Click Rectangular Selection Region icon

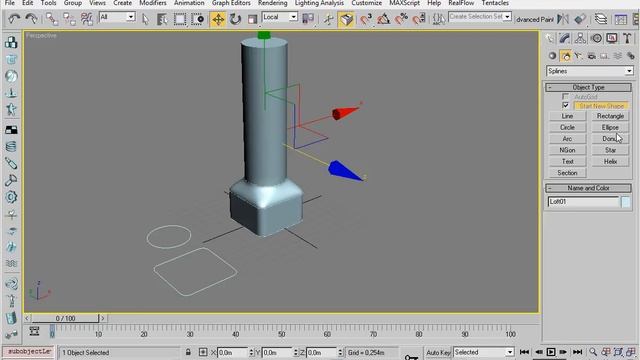tap(180, 19)
